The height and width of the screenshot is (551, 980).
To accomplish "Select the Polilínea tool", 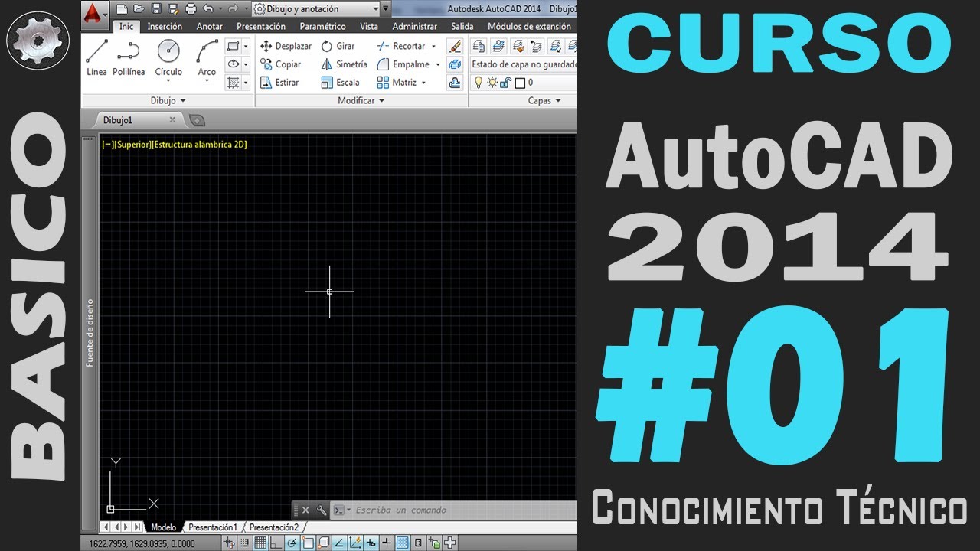I will [x=129, y=58].
